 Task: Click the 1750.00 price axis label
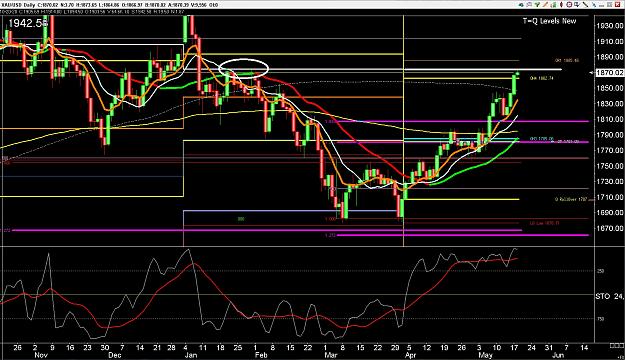click(x=610, y=166)
